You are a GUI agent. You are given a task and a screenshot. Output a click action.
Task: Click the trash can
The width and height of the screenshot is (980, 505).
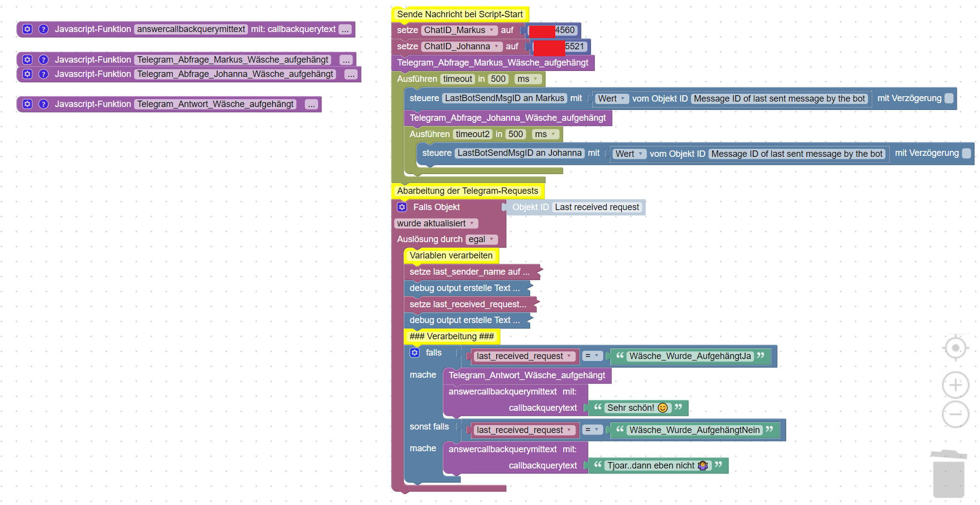(948, 473)
